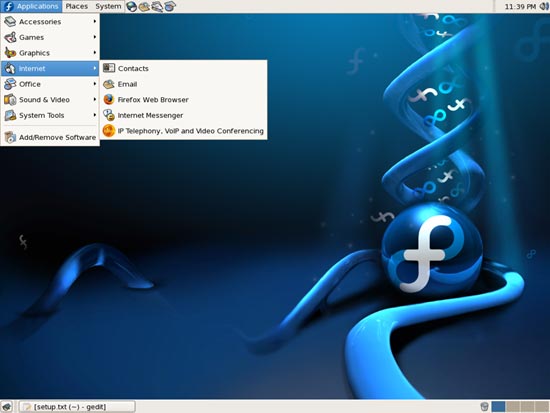The image size is (550, 413).
Task: Open the Applications menu in the top panel
Action: click(31, 6)
